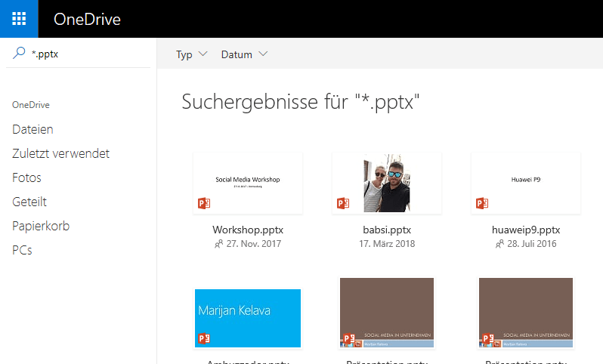Open the app launcher grid icon

coord(19,18)
